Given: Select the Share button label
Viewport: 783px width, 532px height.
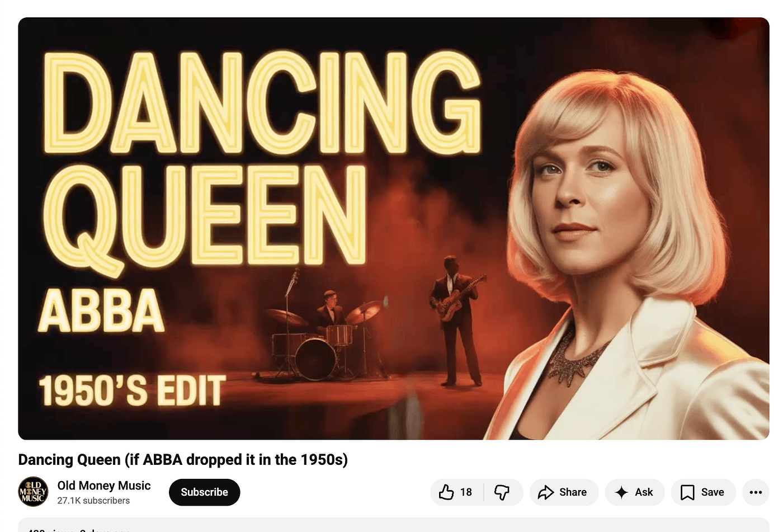Looking at the screenshot, I should [573, 492].
